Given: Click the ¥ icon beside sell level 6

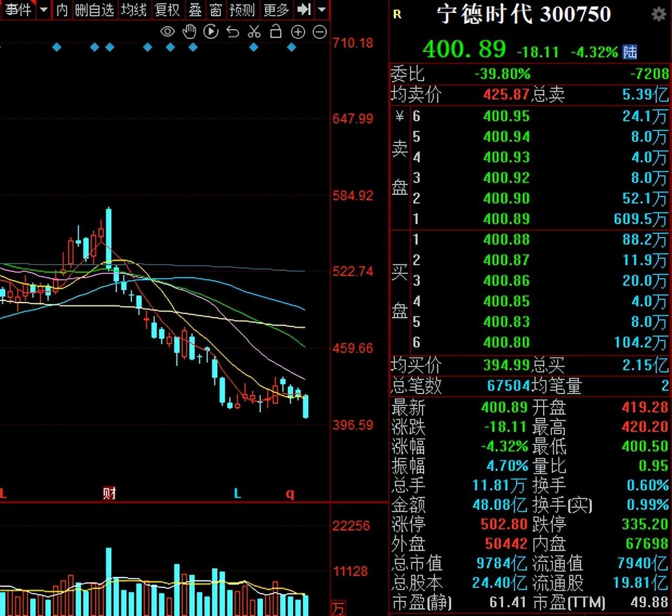Looking at the screenshot, I should (x=400, y=116).
